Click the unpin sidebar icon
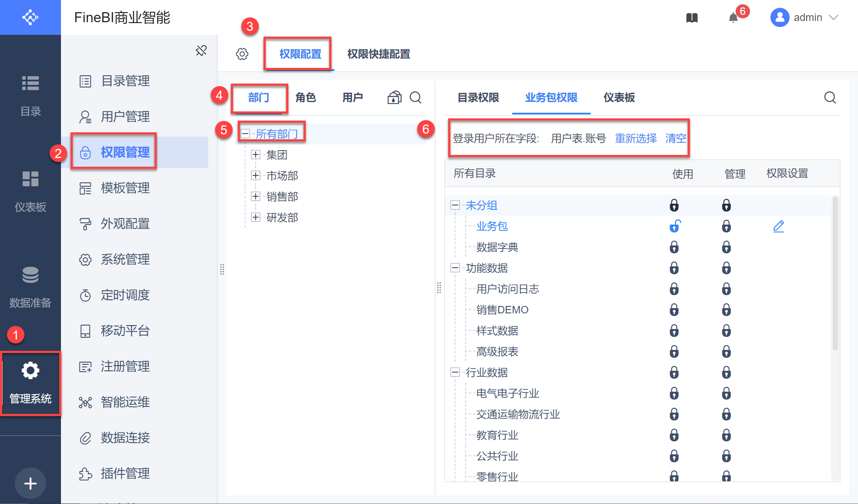The image size is (858, 504). point(201,50)
